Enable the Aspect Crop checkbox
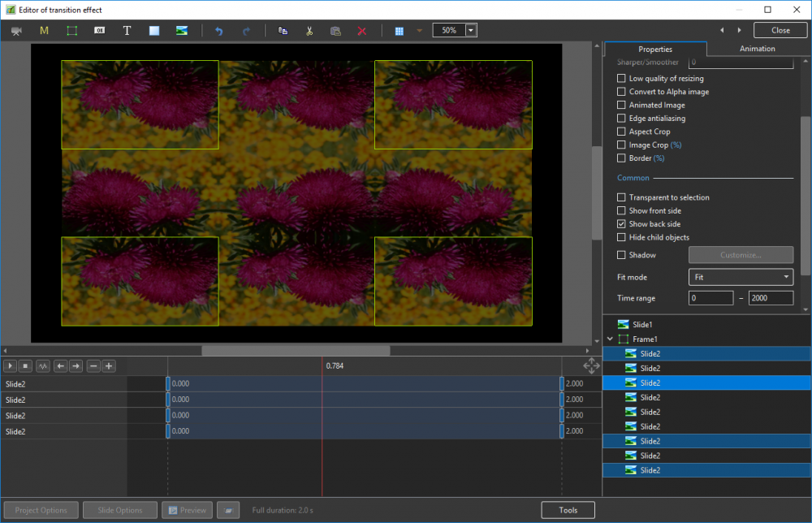This screenshot has height=523, width=812. [x=621, y=132]
